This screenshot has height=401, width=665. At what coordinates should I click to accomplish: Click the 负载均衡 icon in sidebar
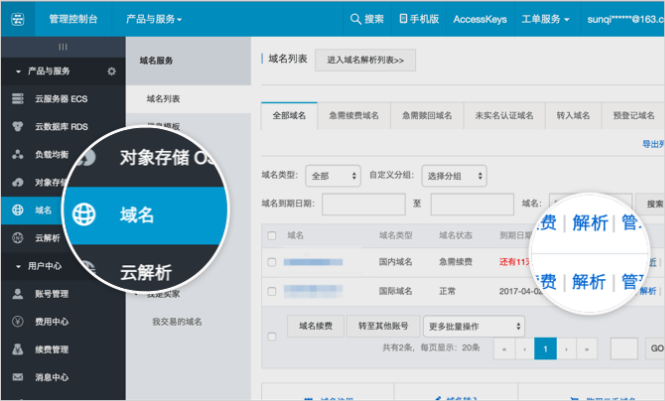(x=17, y=155)
